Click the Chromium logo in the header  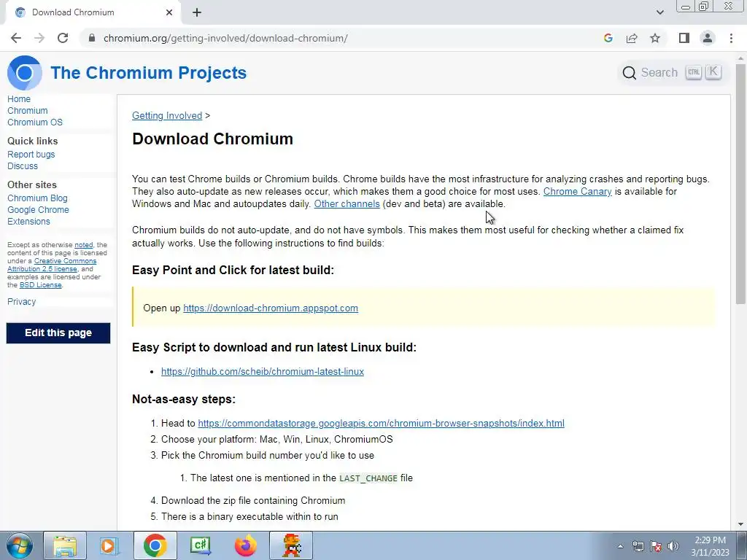(x=25, y=73)
